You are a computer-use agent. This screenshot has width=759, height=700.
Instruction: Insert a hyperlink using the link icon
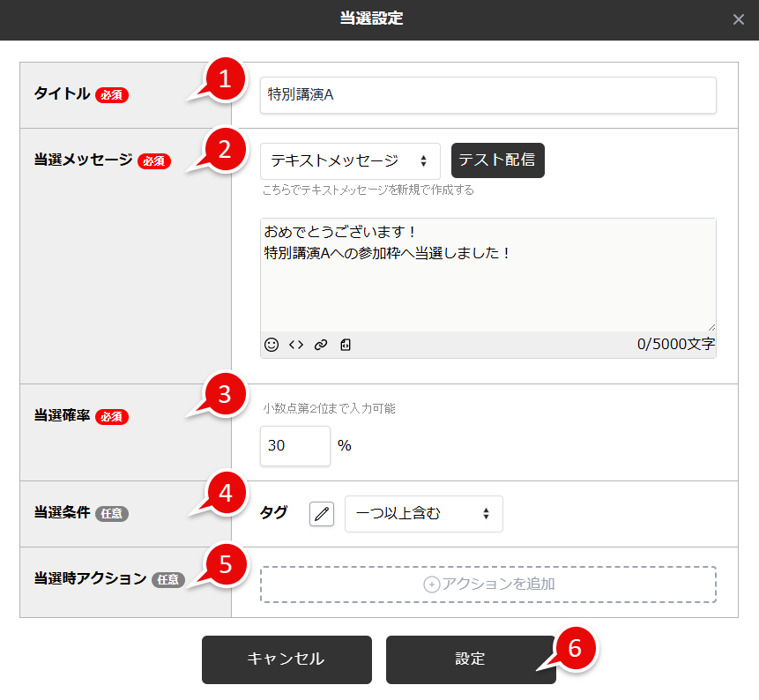point(321,345)
